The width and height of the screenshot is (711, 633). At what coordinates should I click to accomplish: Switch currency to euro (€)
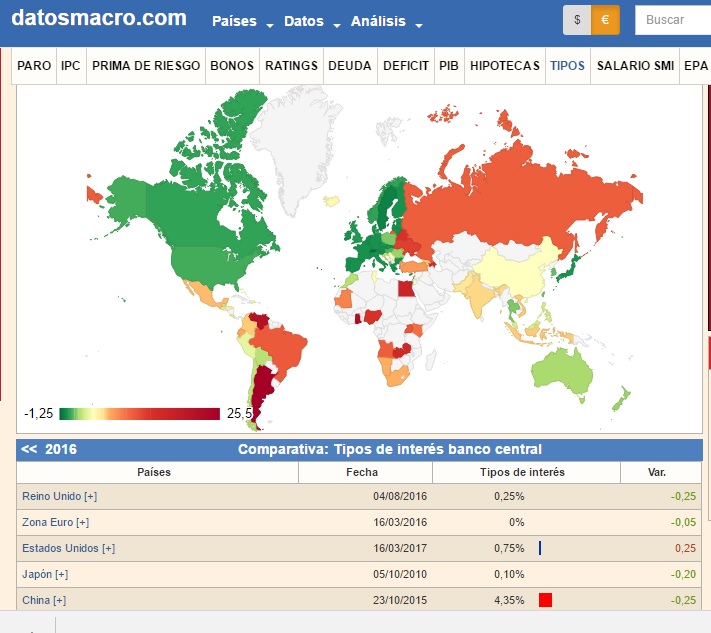tap(605, 20)
